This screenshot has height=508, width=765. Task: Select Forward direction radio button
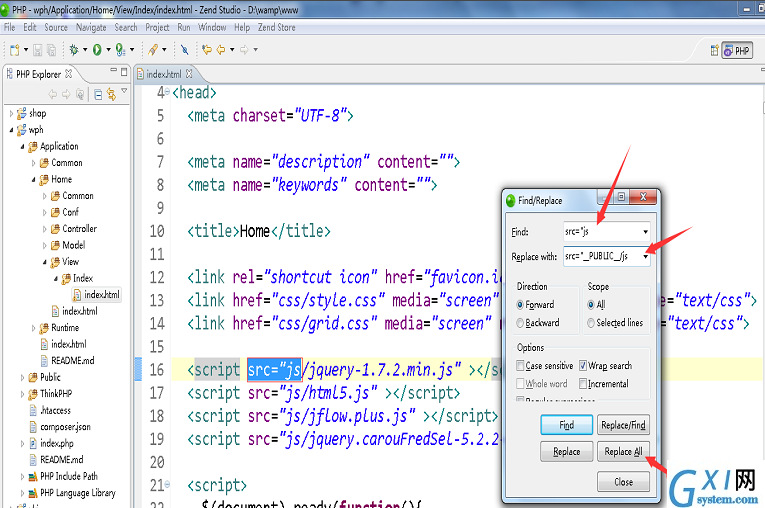[x=520, y=305]
